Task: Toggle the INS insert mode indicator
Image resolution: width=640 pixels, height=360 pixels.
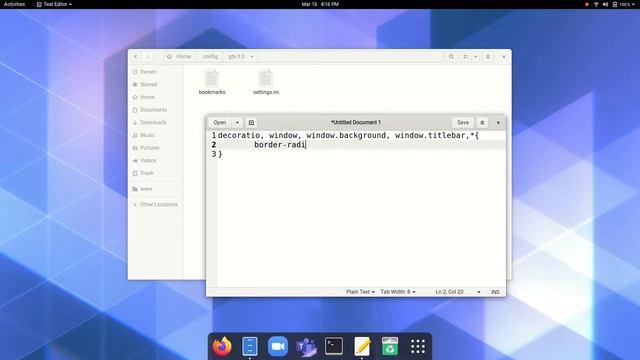Action: click(x=495, y=292)
